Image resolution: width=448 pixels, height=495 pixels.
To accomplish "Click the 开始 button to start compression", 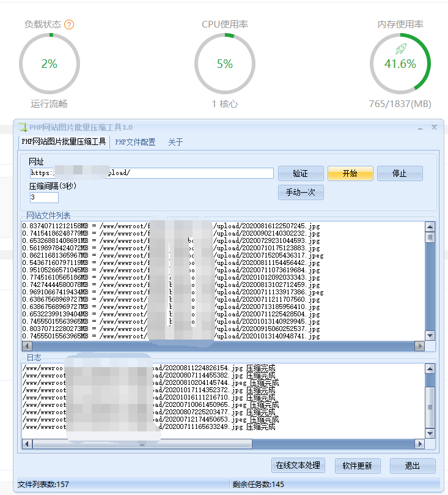I will (350, 173).
